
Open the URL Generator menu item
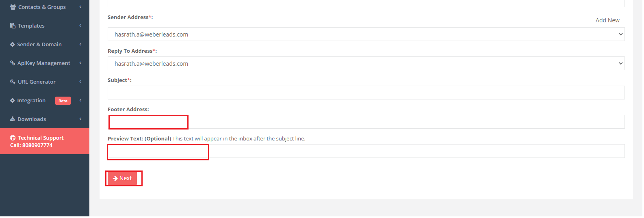click(x=37, y=82)
